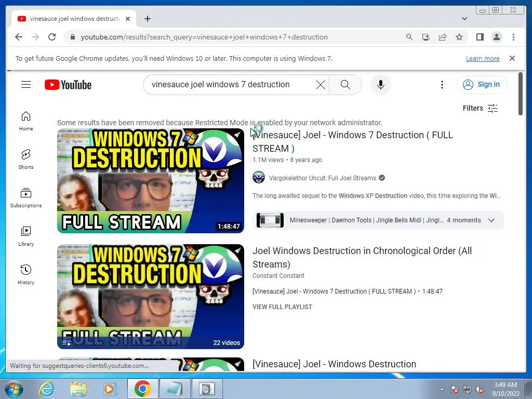
Task: Open the Chrome tab search dropdown
Action: (x=464, y=19)
